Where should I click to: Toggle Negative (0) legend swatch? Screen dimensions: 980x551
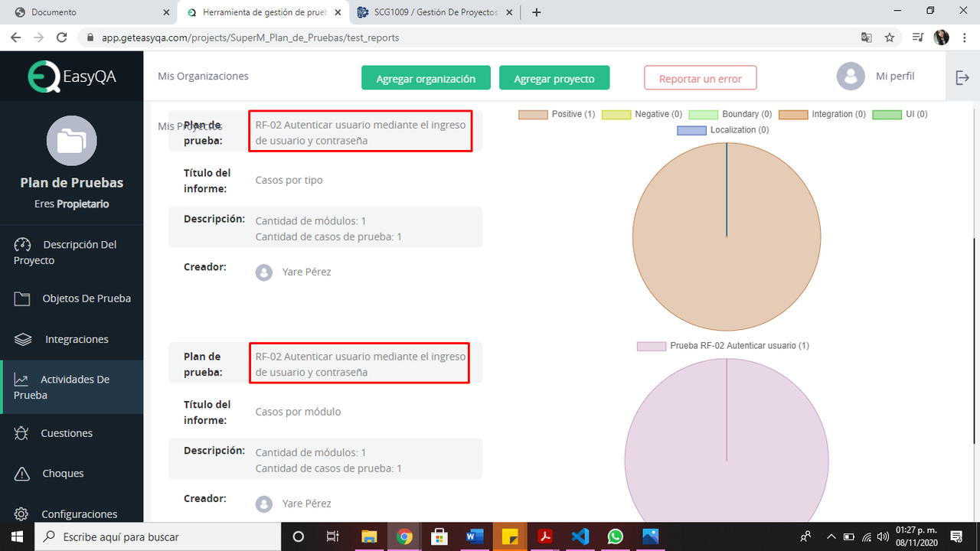(x=616, y=115)
